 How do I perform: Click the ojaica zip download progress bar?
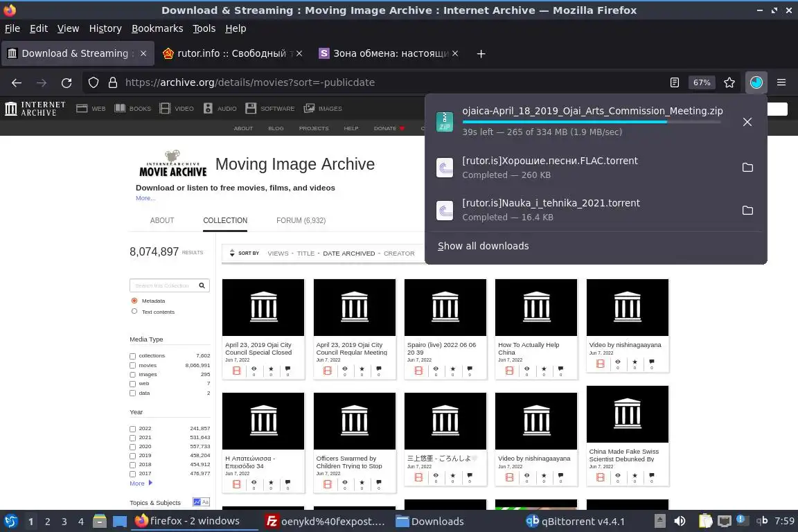[x=591, y=122]
